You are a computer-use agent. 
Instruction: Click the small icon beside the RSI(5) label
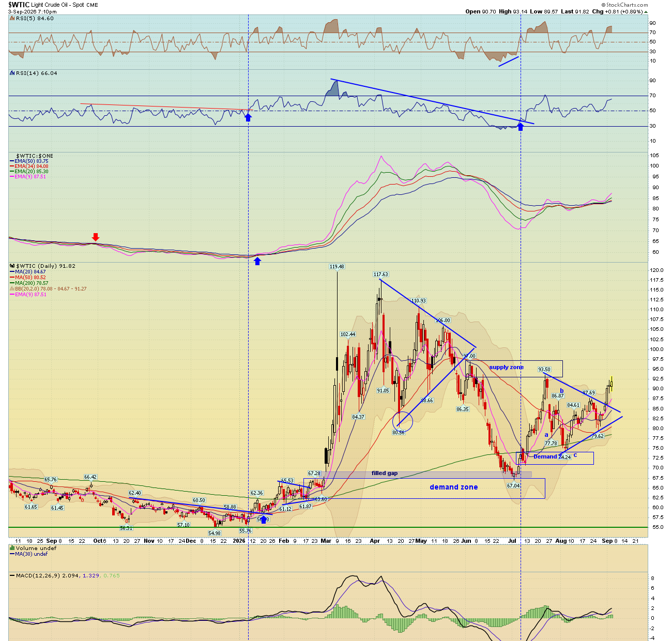point(12,19)
